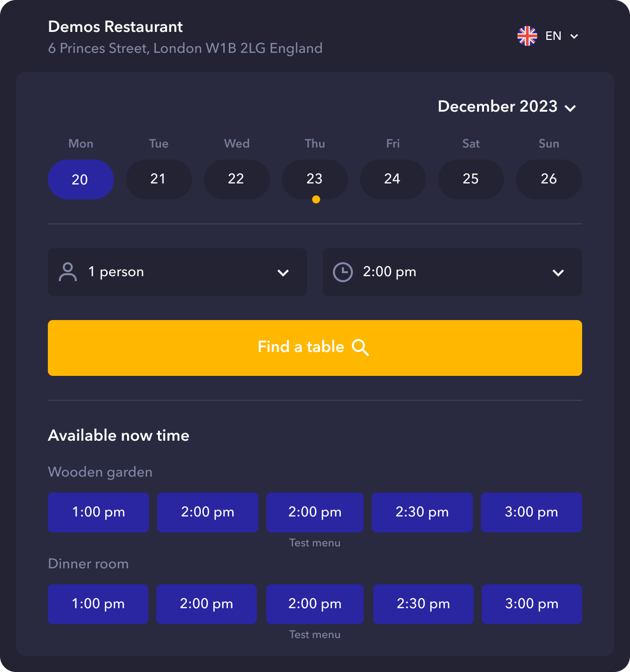Select Saturday 25 date

pyautogui.click(x=471, y=179)
